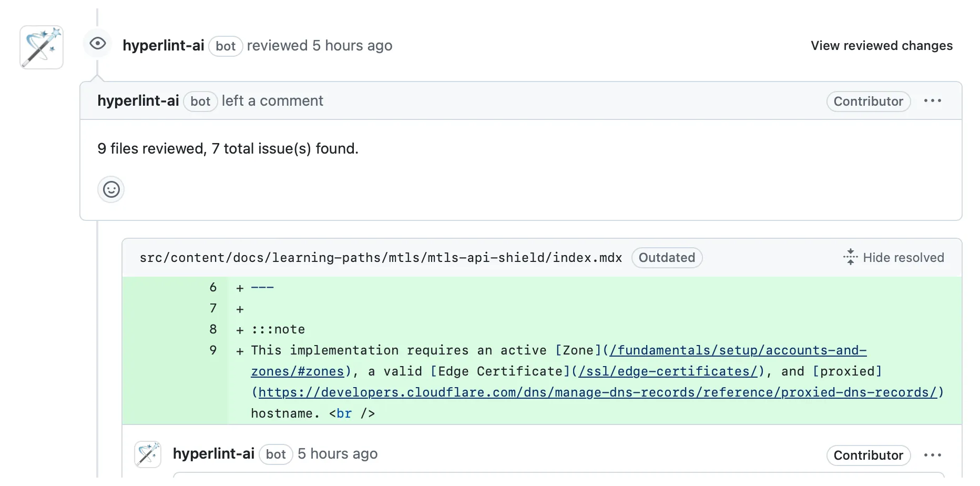
Task: Click the hyperlint-ai name in the reviewed line
Action: [163, 46]
